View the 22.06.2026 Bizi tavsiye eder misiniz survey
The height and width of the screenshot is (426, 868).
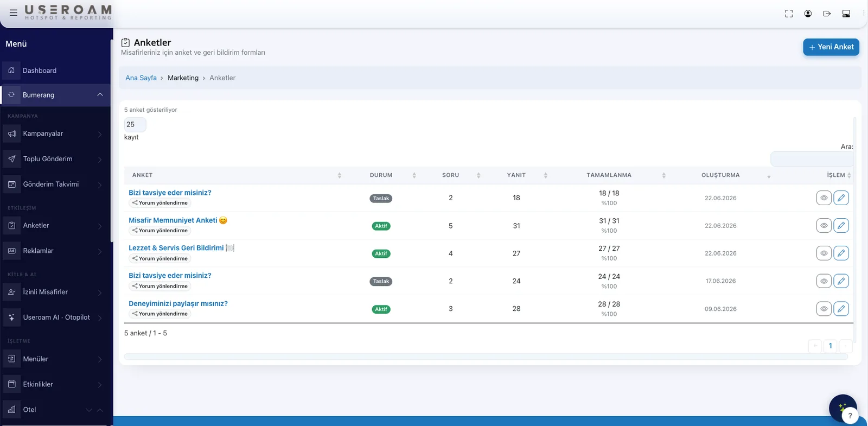point(824,198)
